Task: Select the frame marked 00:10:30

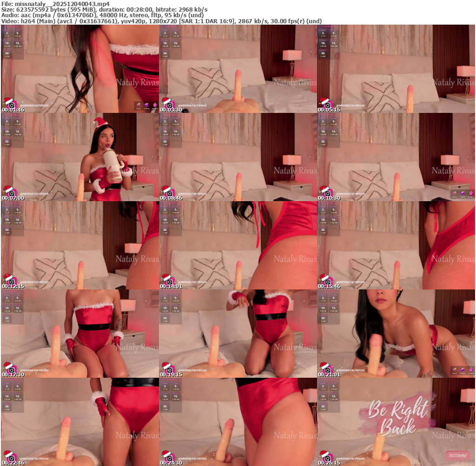Action: [396, 157]
